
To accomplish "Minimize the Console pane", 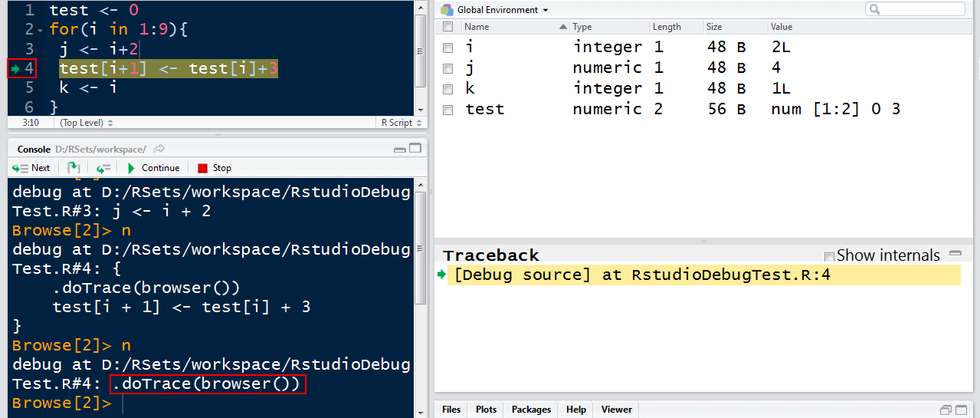I will [400, 149].
